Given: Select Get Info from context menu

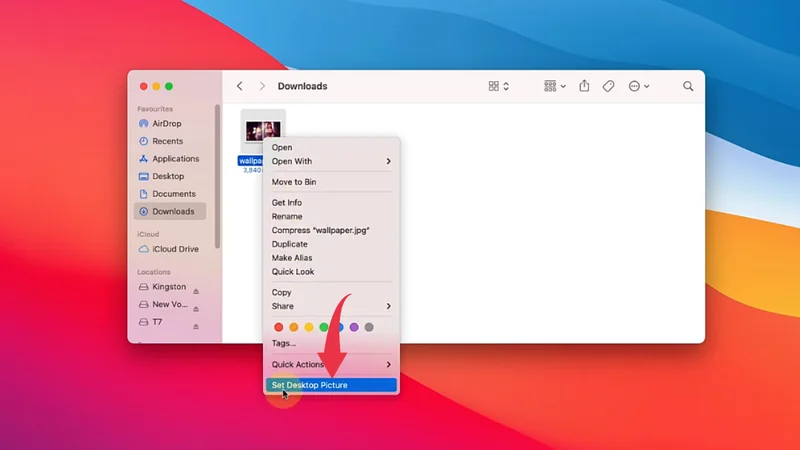Looking at the screenshot, I should point(287,202).
